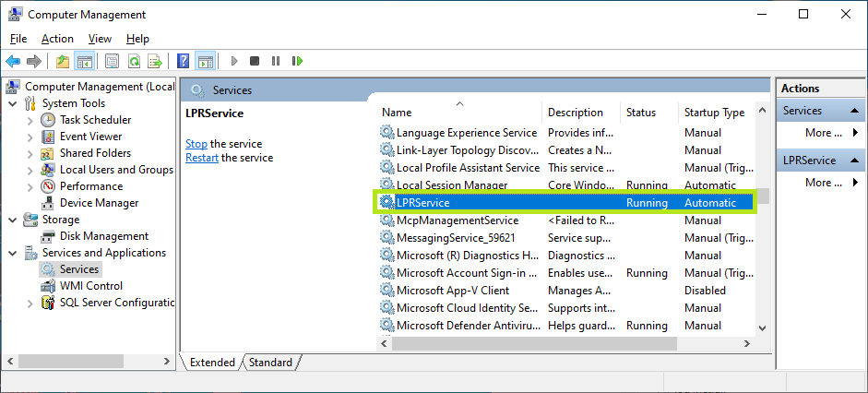This screenshot has width=868, height=393.
Task: Select the Link-Layer Topology Discovery row
Action: pyautogui.click(x=566, y=150)
